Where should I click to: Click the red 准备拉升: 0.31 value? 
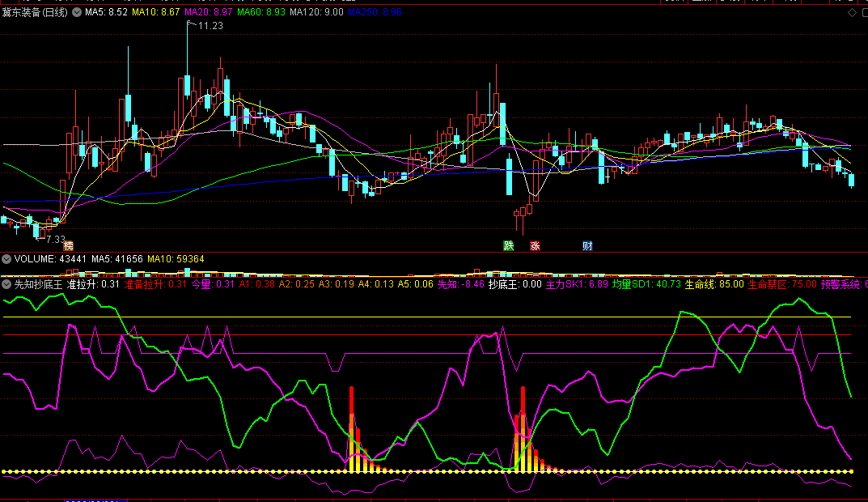pos(155,284)
